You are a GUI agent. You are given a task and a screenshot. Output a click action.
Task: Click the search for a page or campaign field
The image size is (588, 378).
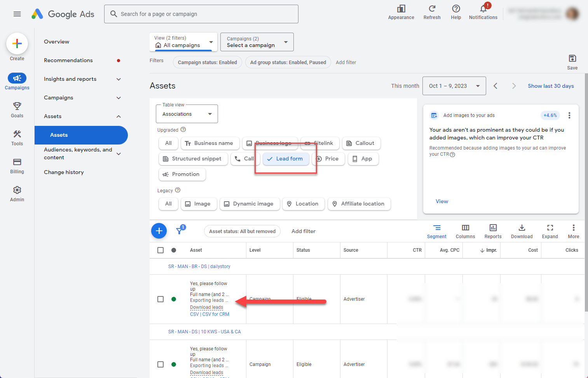201,14
